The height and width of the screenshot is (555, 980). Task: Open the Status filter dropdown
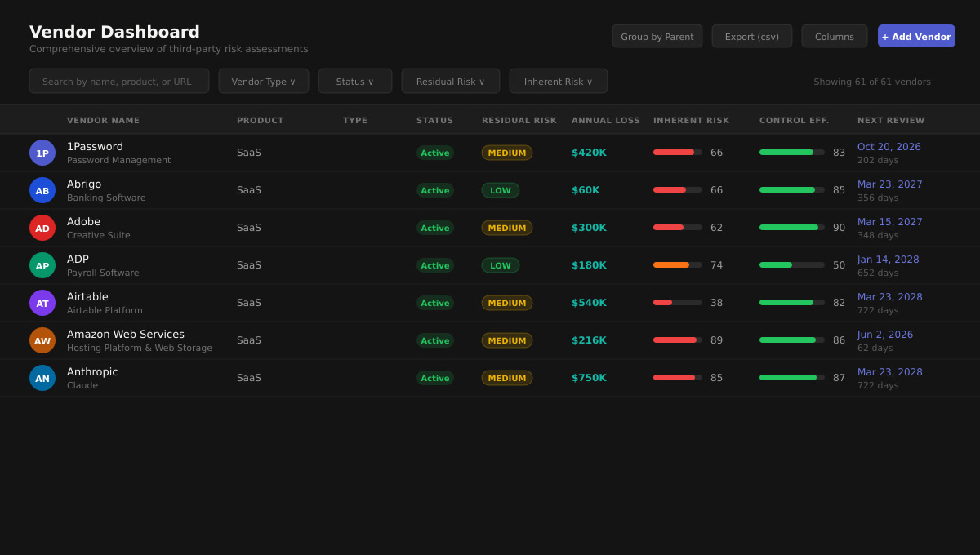(x=355, y=81)
